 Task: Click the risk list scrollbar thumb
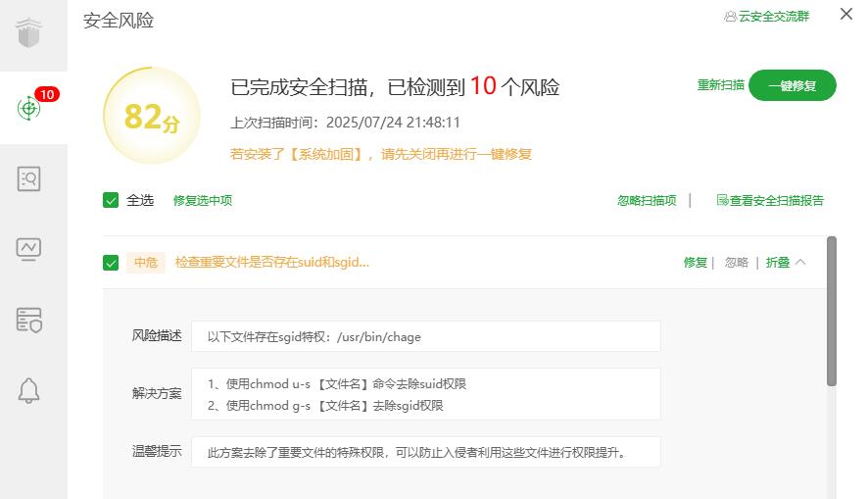832,311
